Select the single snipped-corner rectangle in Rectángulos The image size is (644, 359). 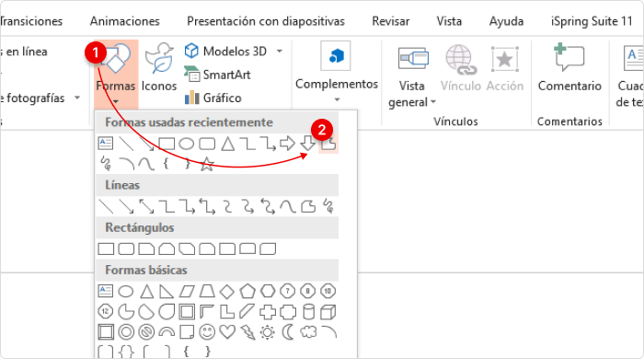coord(146,249)
